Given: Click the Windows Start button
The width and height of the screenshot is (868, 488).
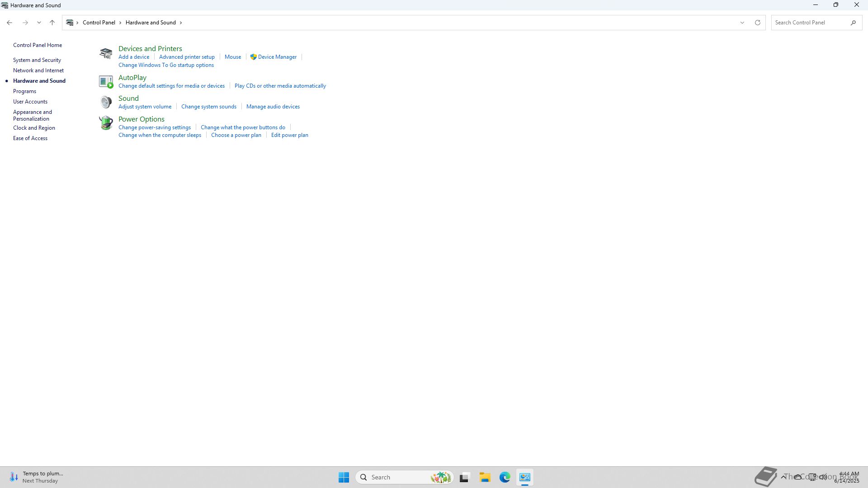Looking at the screenshot, I should (344, 477).
